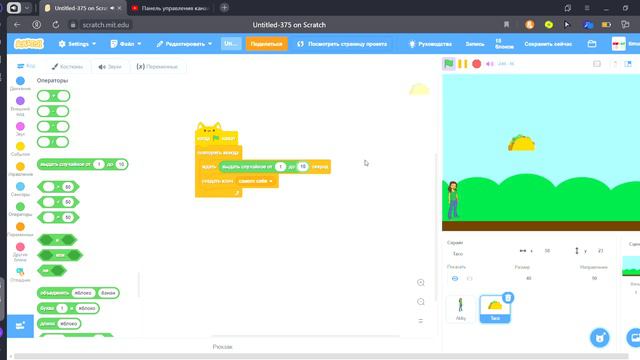Edit the sprite direction field (Направление)

tap(594, 278)
